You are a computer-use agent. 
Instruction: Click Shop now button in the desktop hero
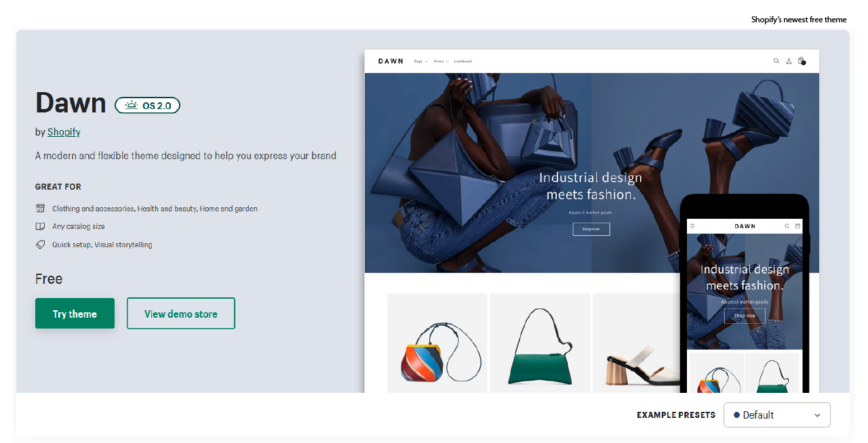(591, 229)
